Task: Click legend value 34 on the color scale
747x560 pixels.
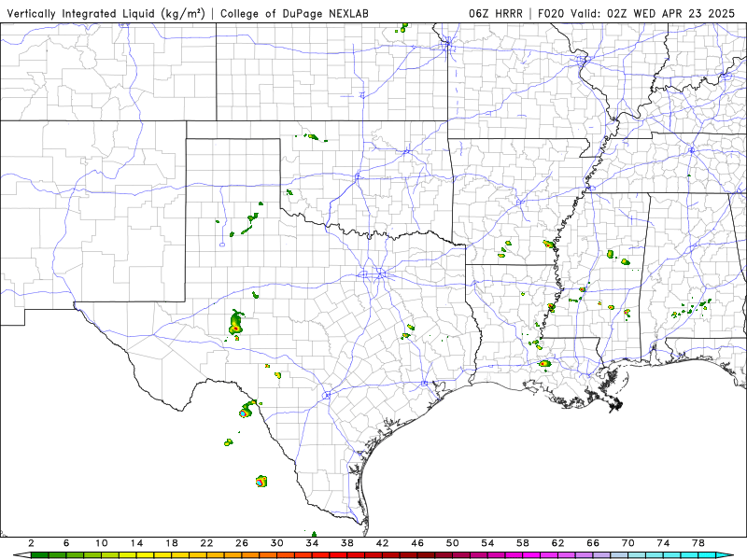Action: pos(312,543)
